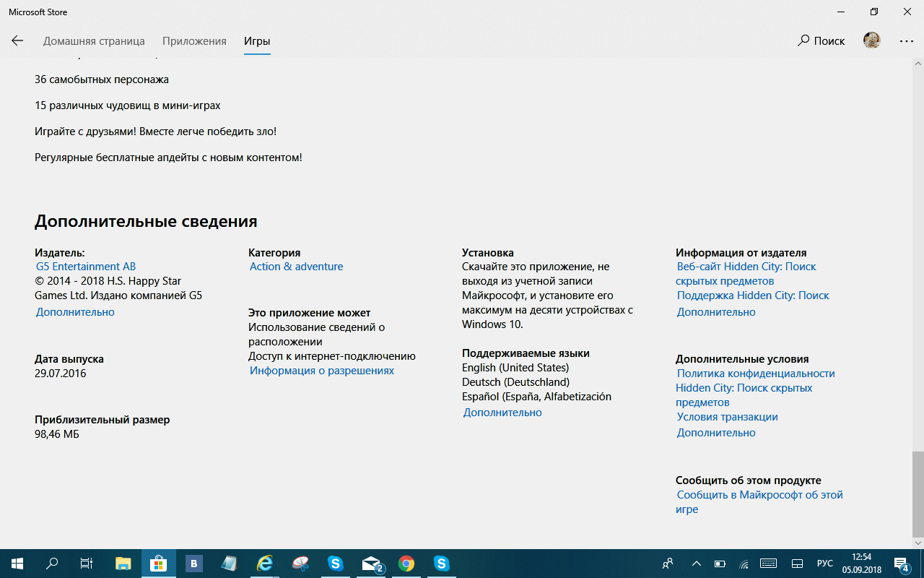The width and height of the screenshot is (924, 578).
Task: Open File Explorer from taskbar
Action: [123, 564]
